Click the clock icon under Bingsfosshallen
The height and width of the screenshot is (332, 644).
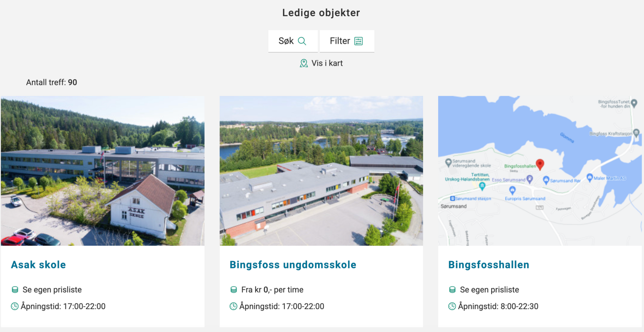452,306
